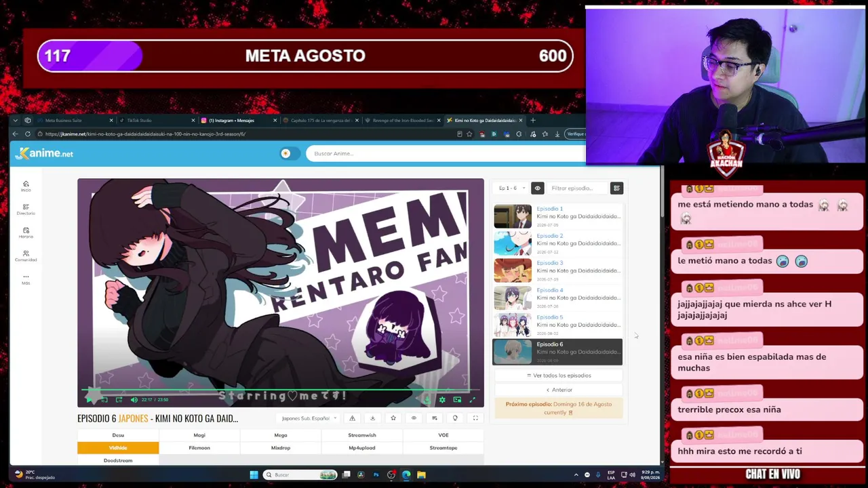Open the Directorio sidebar icon
Viewport: 868px width, 488px height.
(x=26, y=209)
